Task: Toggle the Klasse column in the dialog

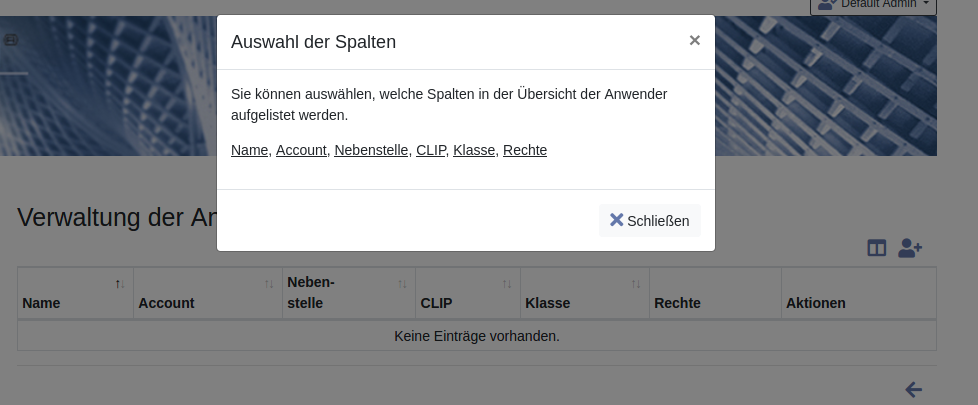Action: tap(474, 150)
